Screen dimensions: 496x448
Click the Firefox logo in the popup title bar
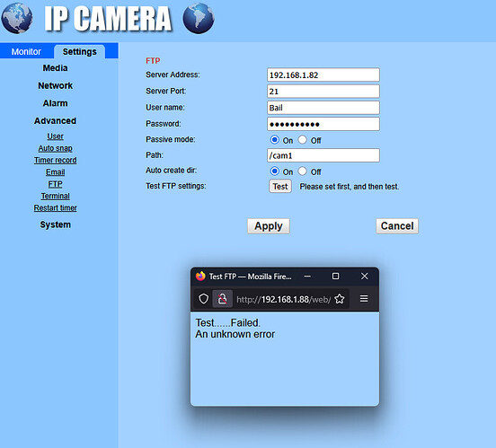tap(200, 276)
